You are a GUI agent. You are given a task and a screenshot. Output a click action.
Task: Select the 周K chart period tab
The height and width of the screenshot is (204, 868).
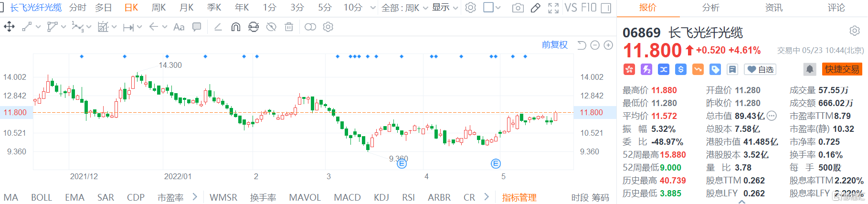[159, 8]
